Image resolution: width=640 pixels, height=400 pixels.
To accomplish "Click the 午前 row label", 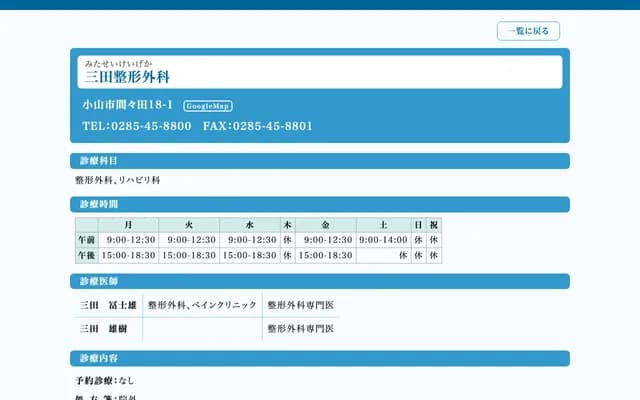I will point(87,240).
